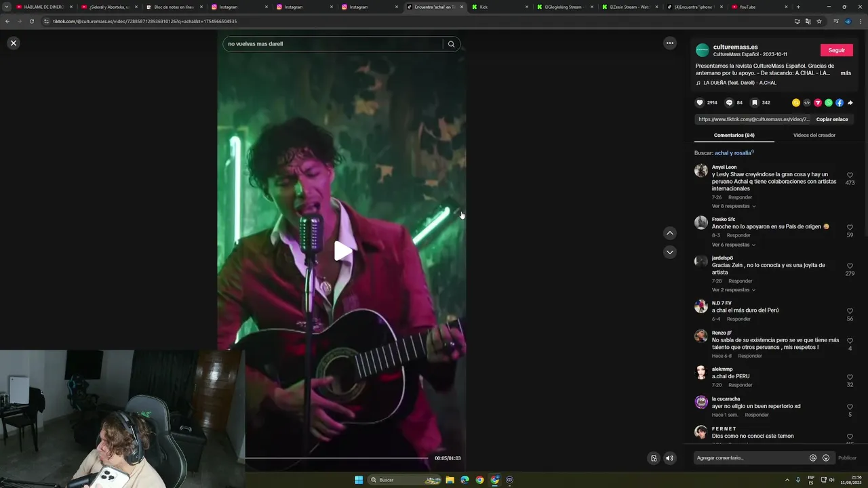Image resolution: width=868 pixels, height=488 pixels.
Task: Open File Explorer from taskbar
Action: coord(450,480)
